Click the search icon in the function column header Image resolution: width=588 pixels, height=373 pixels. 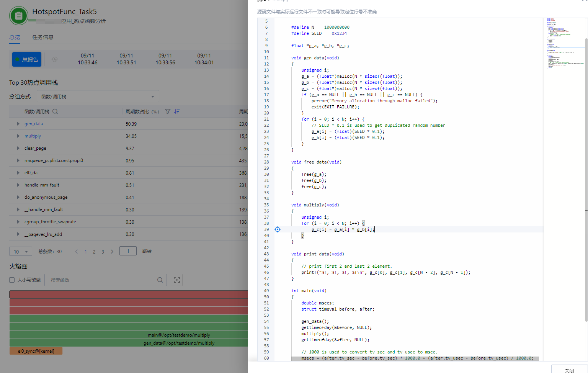[x=55, y=111]
